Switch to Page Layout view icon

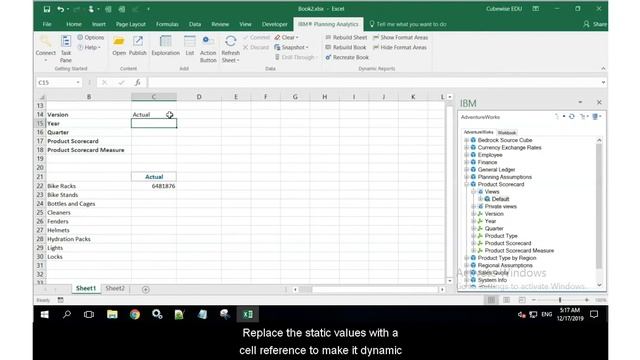[507, 300]
